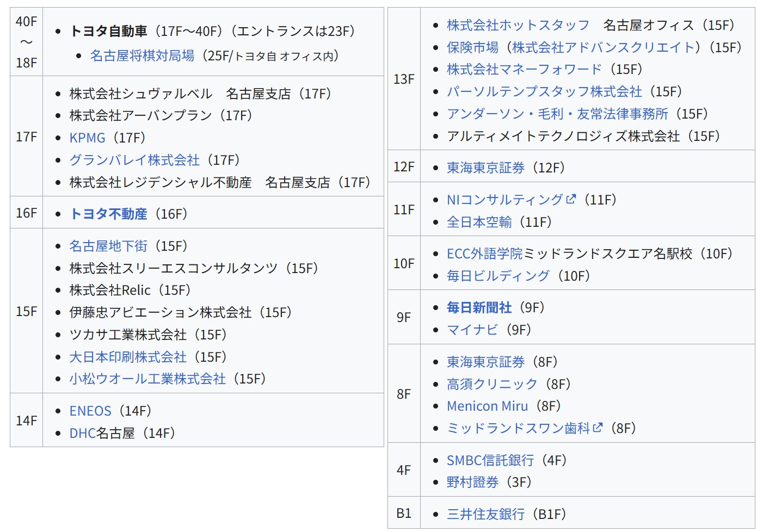Open the パーソルテンプスタッフ株式会社 link
Viewport: 757px width, 532px height.
click(x=544, y=91)
